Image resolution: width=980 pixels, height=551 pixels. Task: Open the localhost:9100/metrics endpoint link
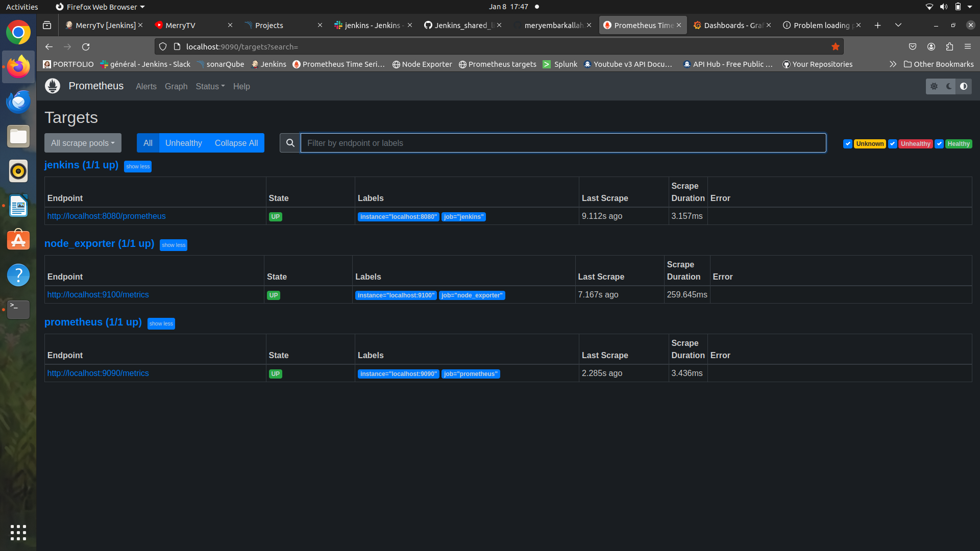tap(98, 294)
